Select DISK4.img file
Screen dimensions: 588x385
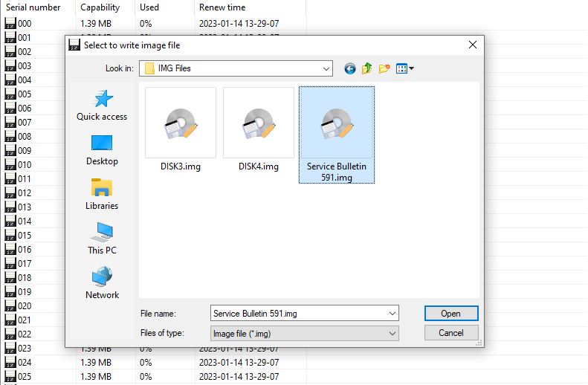pos(259,130)
